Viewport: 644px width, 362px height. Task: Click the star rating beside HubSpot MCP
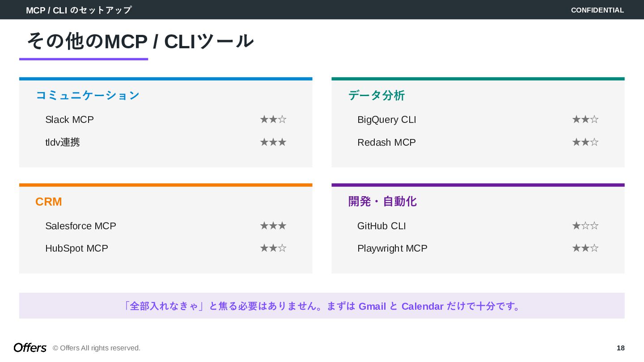tap(273, 248)
